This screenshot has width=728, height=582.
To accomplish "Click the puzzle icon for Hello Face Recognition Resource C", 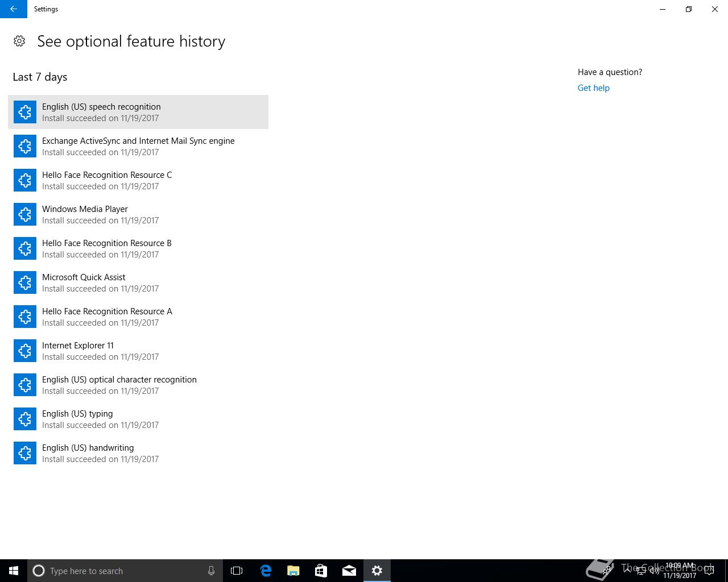I will coord(25,180).
